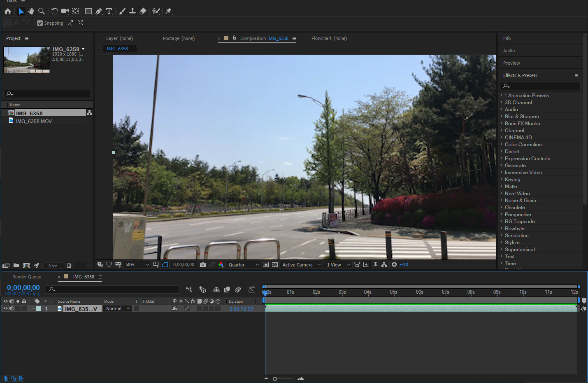The width and height of the screenshot is (588, 383).
Task: Toggle pixel aspect ratio correction button
Action: click(357, 264)
